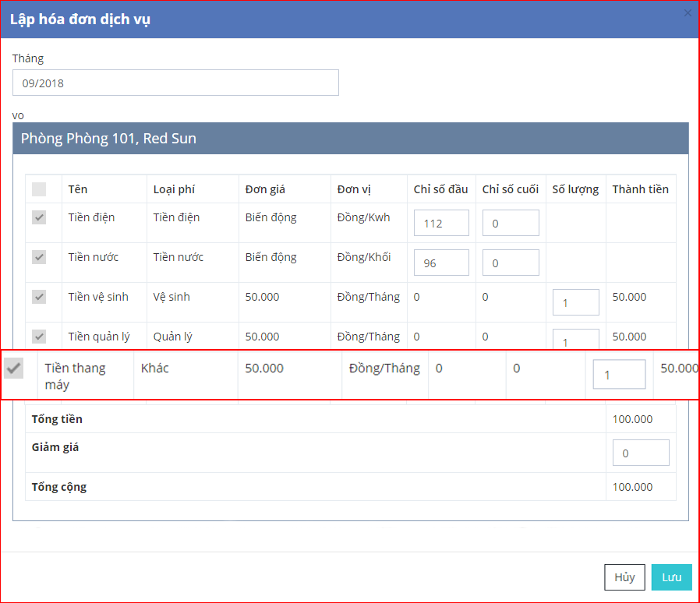Uncheck the Tiền điện row checkbox
This screenshot has height=603, width=700.
click(39, 217)
